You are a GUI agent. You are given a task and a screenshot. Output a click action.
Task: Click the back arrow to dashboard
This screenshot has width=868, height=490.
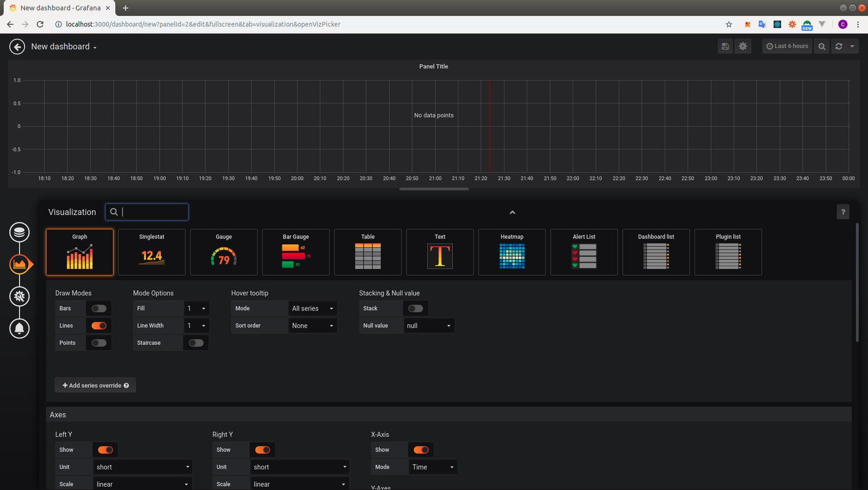click(x=17, y=47)
